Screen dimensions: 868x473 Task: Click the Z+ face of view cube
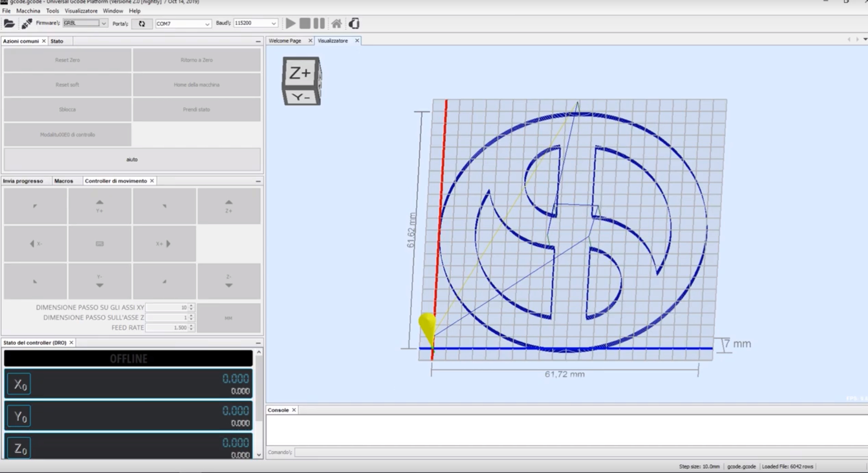pyautogui.click(x=300, y=73)
